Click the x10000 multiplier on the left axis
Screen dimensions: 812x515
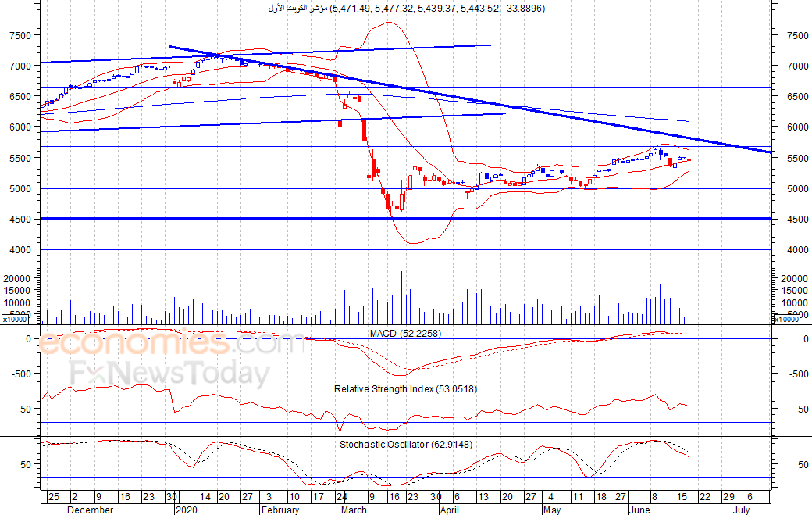click(15, 320)
